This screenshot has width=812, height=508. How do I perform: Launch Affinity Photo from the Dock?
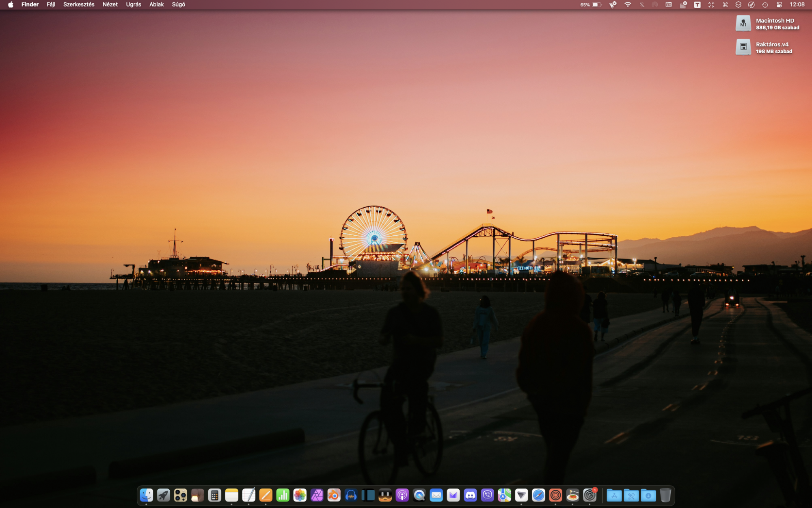point(317,495)
